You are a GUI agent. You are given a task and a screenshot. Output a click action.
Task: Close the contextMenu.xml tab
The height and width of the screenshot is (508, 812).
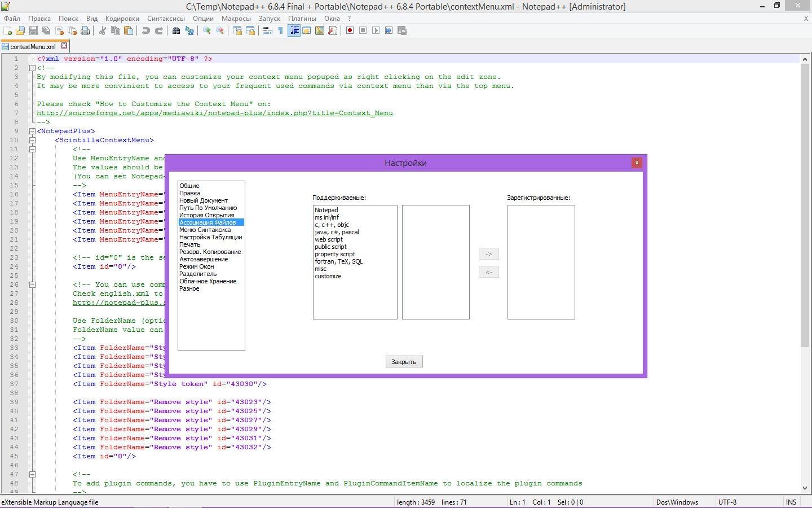(x=64, y=46)
